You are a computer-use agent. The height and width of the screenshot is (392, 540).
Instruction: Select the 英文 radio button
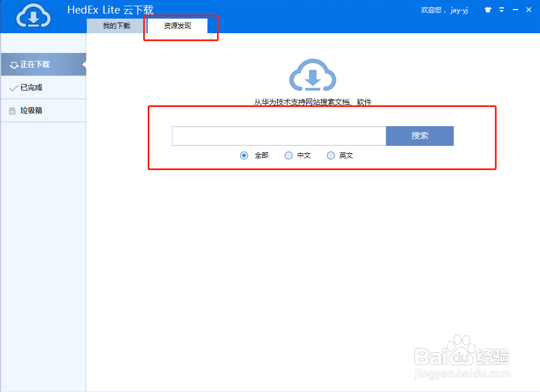coord(331,155)
